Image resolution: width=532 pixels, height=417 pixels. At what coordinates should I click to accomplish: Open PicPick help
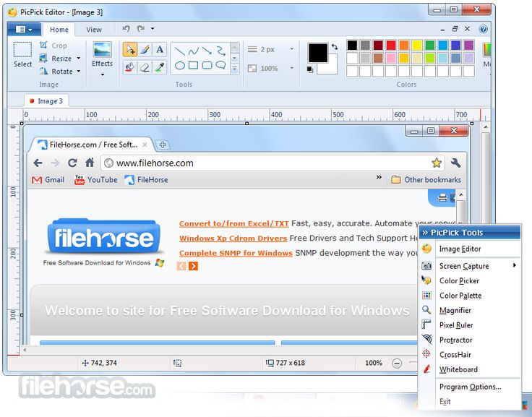click(484, 29)
